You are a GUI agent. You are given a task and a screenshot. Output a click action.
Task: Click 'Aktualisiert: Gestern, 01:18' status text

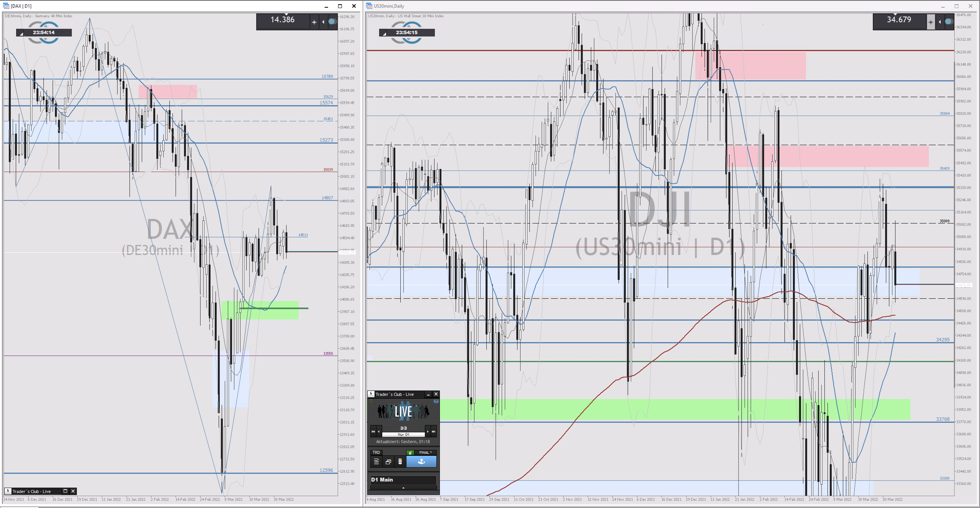(403, 441)
